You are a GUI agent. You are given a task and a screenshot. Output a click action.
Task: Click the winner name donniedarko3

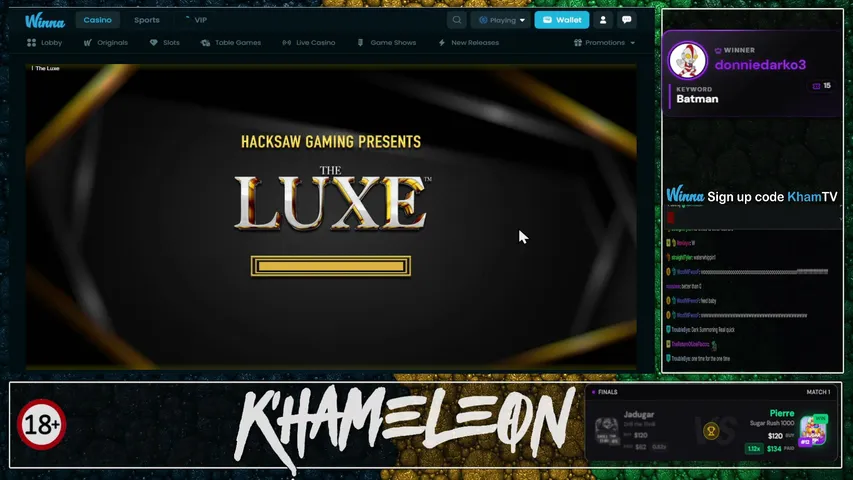(760, 65)
